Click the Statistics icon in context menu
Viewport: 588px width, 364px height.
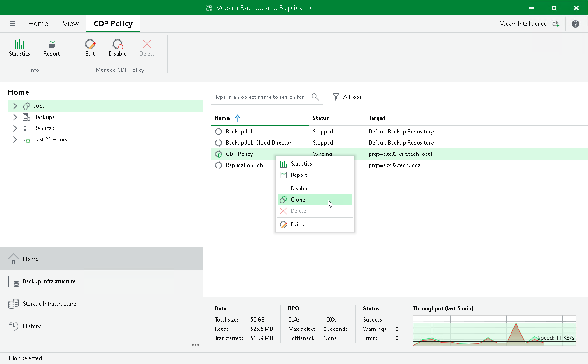click(283, 164)
